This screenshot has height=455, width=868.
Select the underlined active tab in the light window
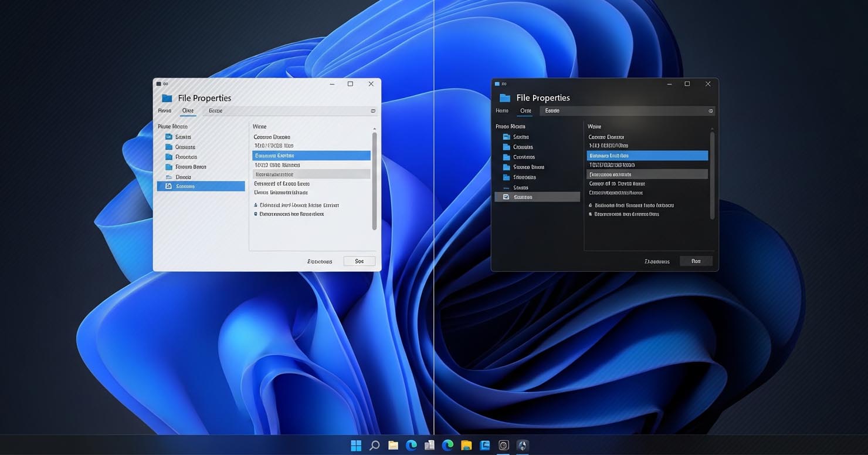pos(188,110)
